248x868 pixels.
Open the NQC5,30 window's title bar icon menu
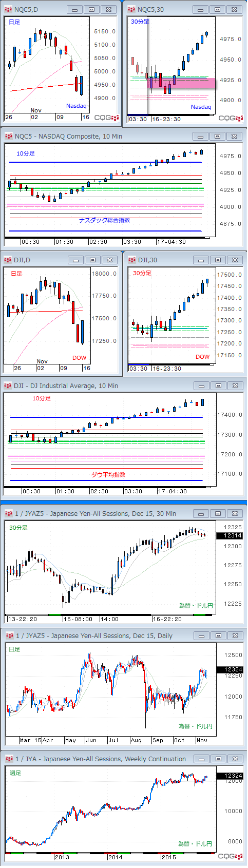pos(131,9)
